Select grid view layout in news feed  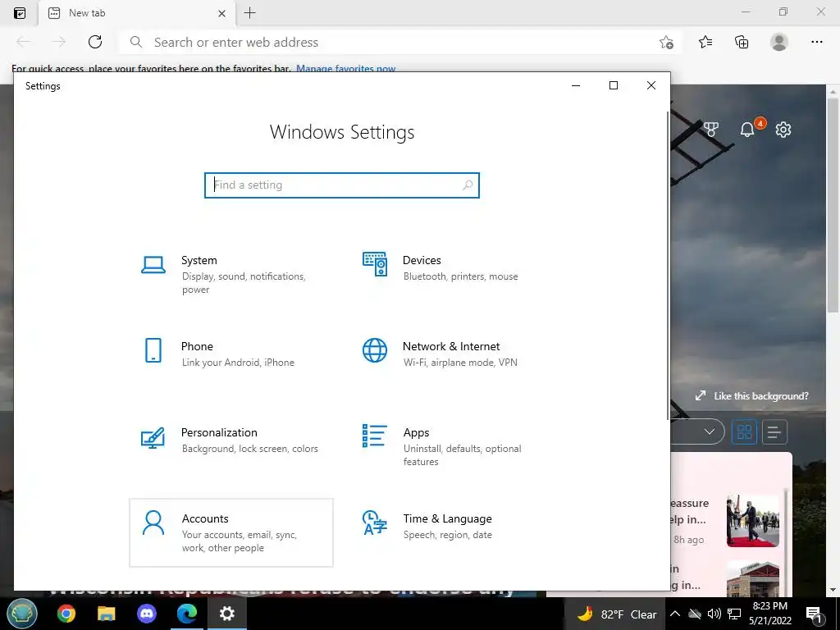pyautogui.click(x=745, y=431)
